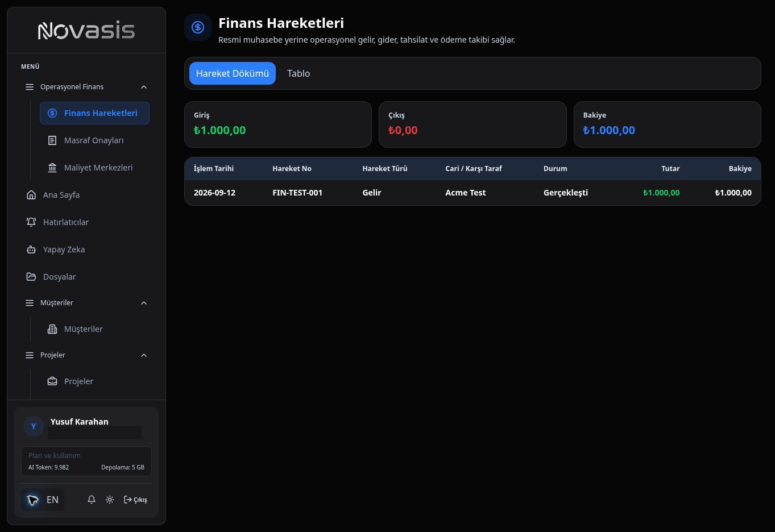Go to Ana Sayfa link
This screenshot has width=775, height=532.
pyautogui.click(x=86, y=195)
